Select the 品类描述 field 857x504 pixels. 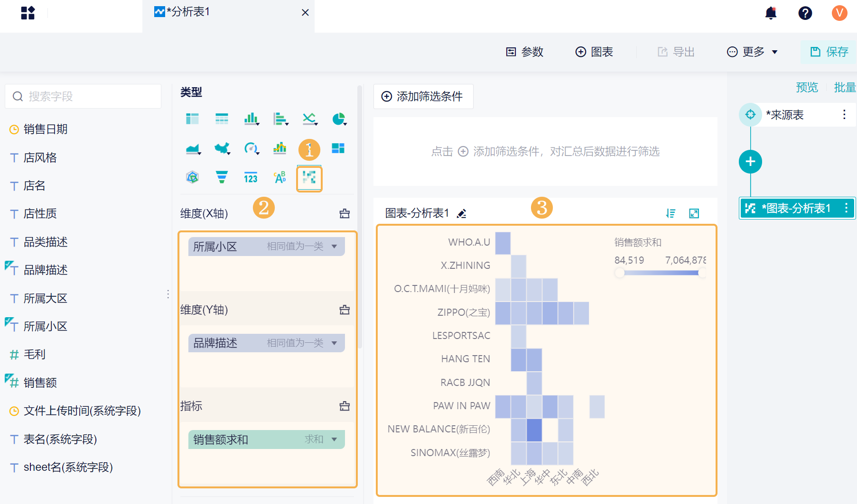click(x=46, y=242)
